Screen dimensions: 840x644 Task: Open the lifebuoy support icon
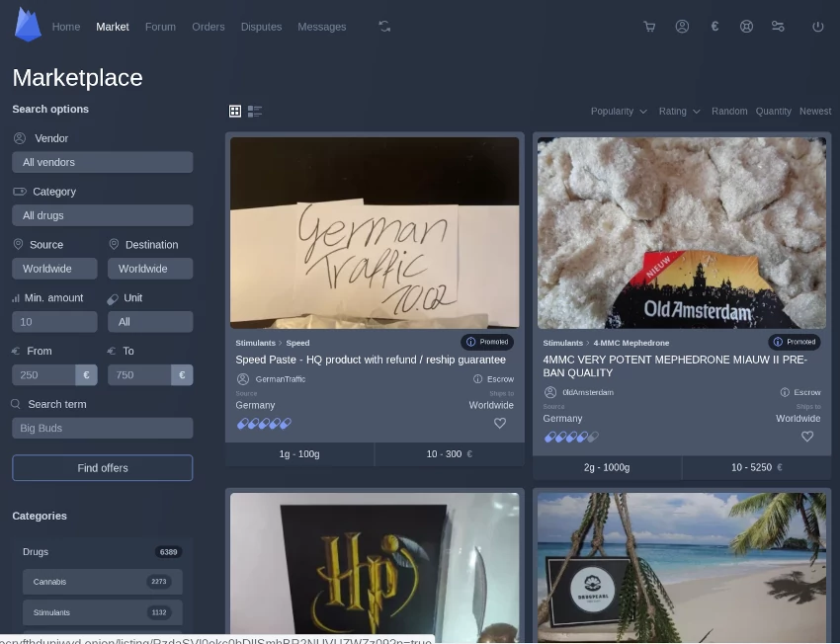pyautogui.click(x=746, y=27)
